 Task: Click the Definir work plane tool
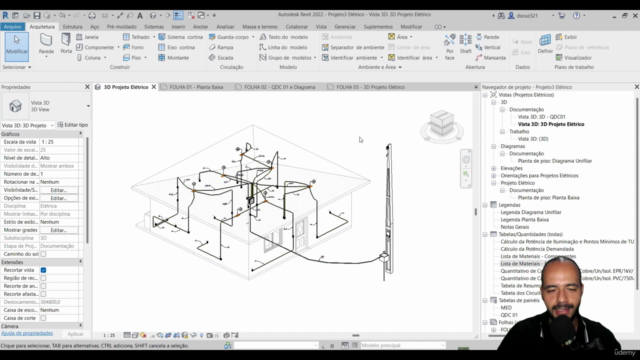tap(545, 44)
